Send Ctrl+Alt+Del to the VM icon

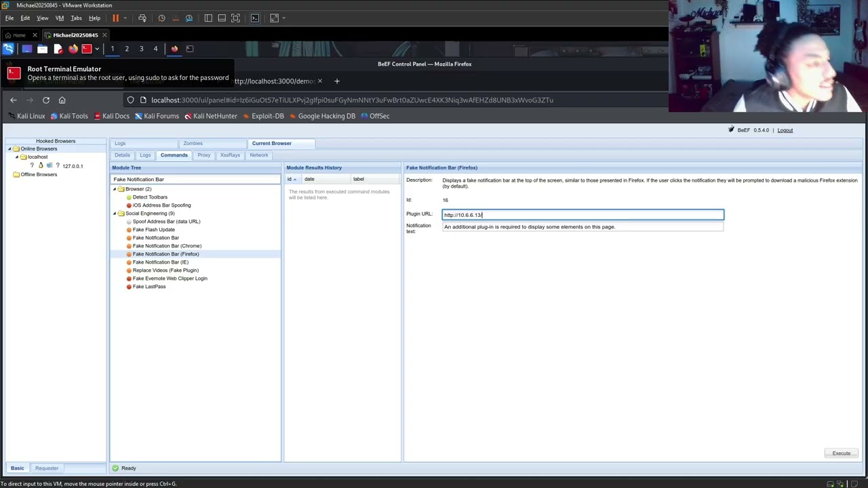[x=142, y=18]
